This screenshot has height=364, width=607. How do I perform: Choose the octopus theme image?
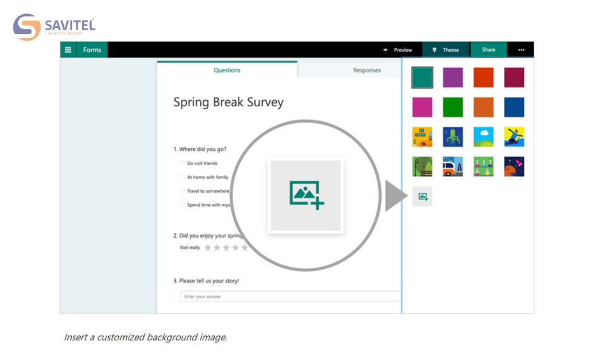pyautogui.click(x=453, y=137)
